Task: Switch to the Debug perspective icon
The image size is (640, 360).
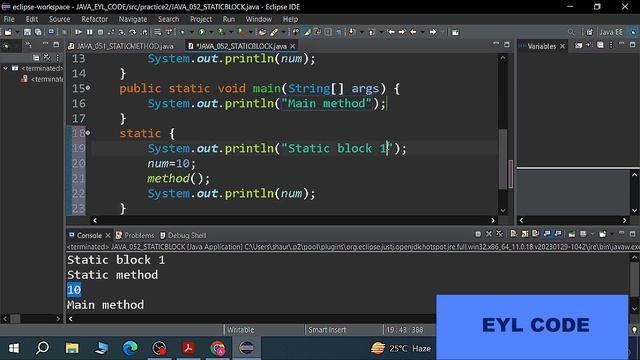Action: tap(633, 32)
